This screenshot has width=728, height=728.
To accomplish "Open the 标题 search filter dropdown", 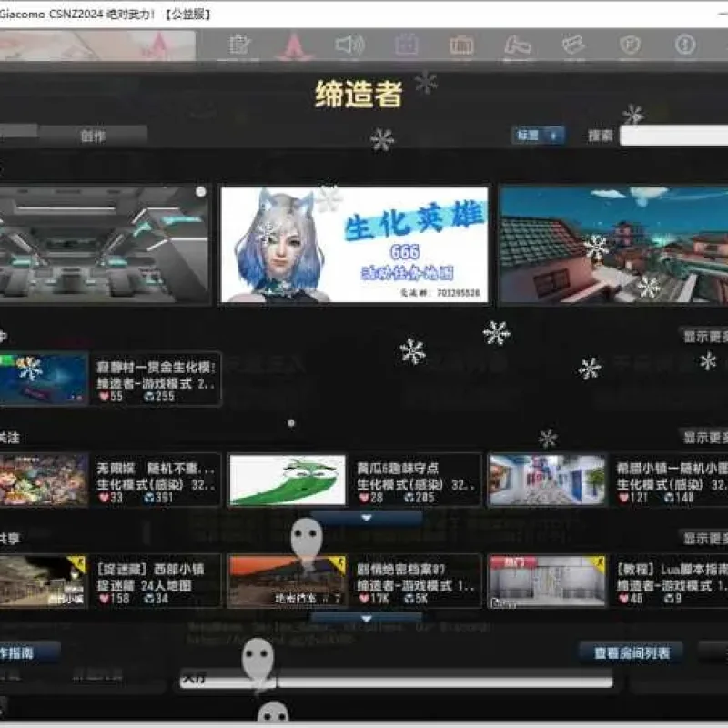I will [x=538, y=135].
